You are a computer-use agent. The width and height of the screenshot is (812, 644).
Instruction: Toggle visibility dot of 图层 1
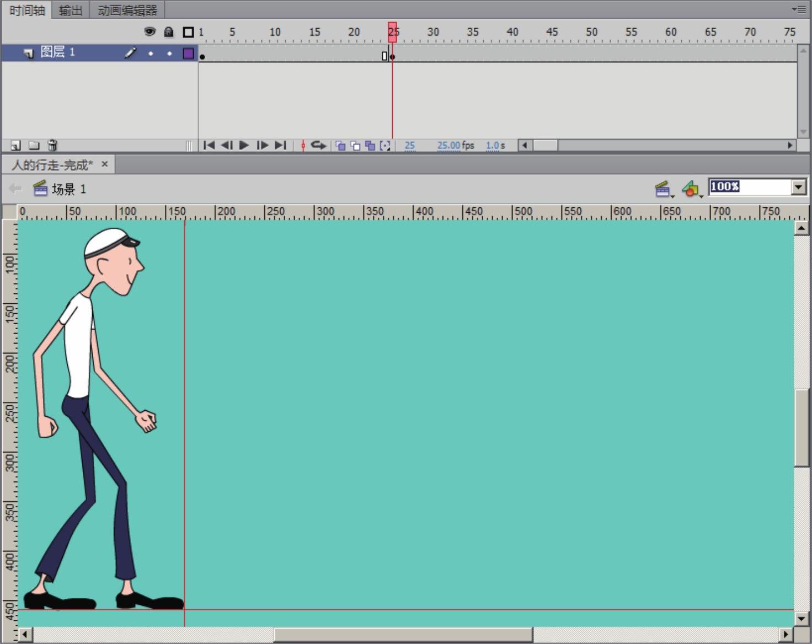coord(151,53)
